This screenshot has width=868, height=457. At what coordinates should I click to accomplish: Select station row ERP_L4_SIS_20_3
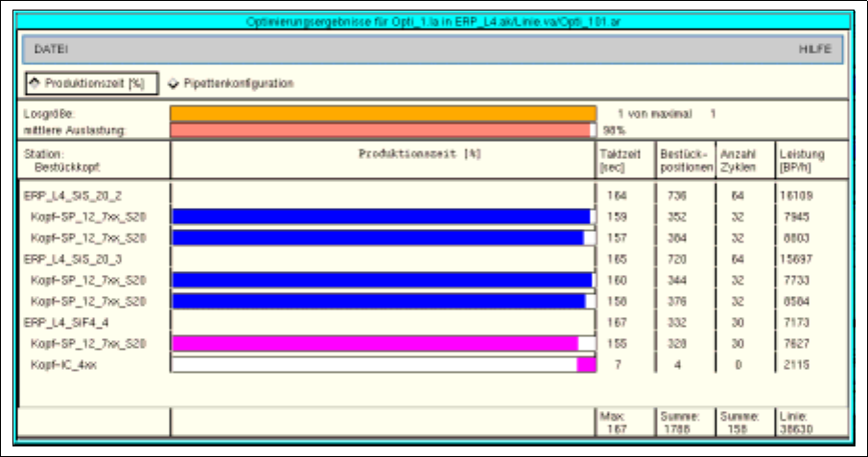point(73,259)
